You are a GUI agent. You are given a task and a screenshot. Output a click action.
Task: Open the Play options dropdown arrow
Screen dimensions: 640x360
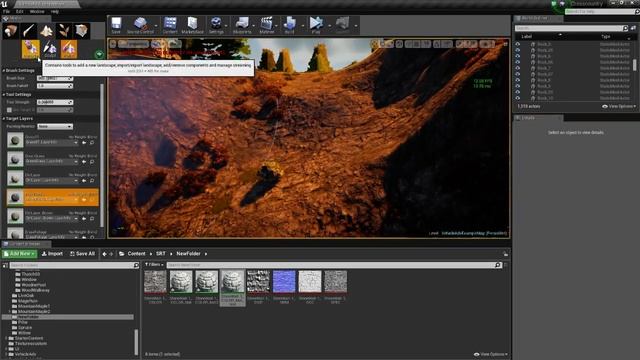[x=329, y=26]
